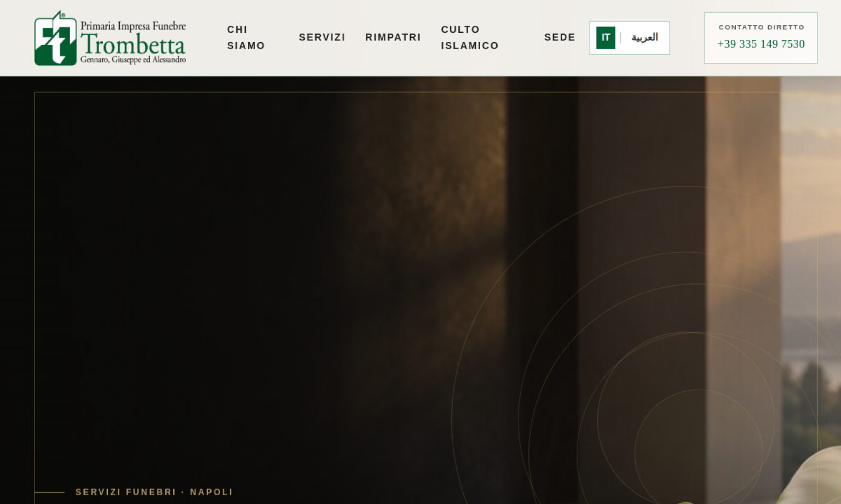Go to the Servizi section

coord(322,37)
